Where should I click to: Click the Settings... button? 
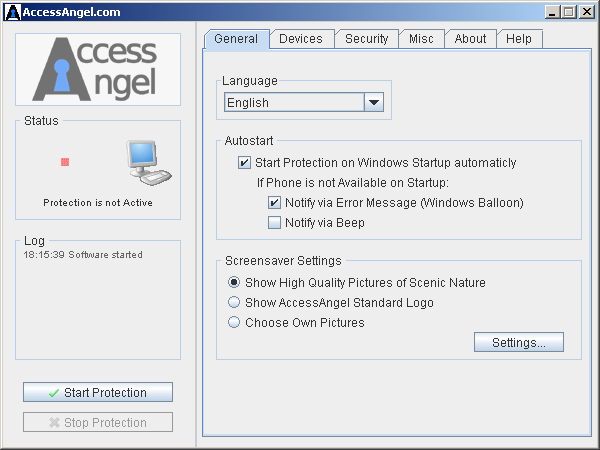click(518, 342)
